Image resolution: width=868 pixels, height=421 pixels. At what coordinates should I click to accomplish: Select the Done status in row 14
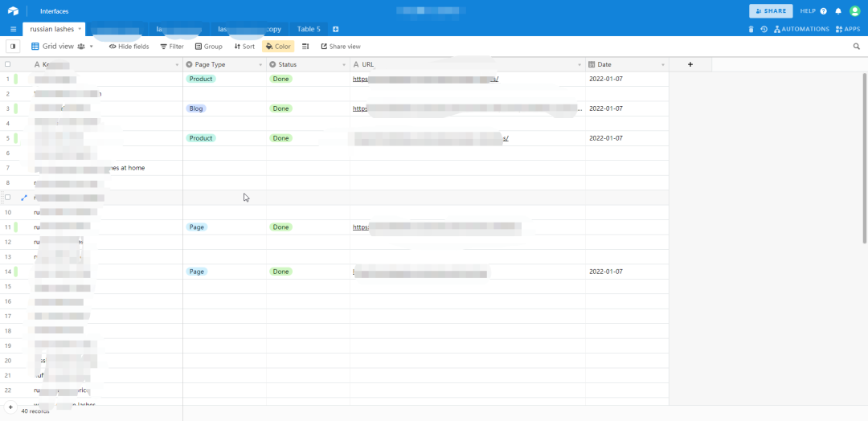280,272
